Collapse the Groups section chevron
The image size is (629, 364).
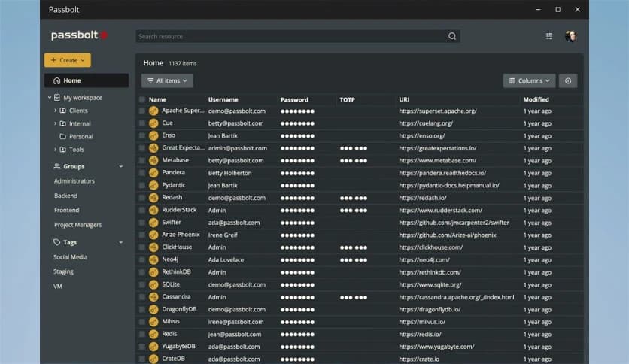121,166
